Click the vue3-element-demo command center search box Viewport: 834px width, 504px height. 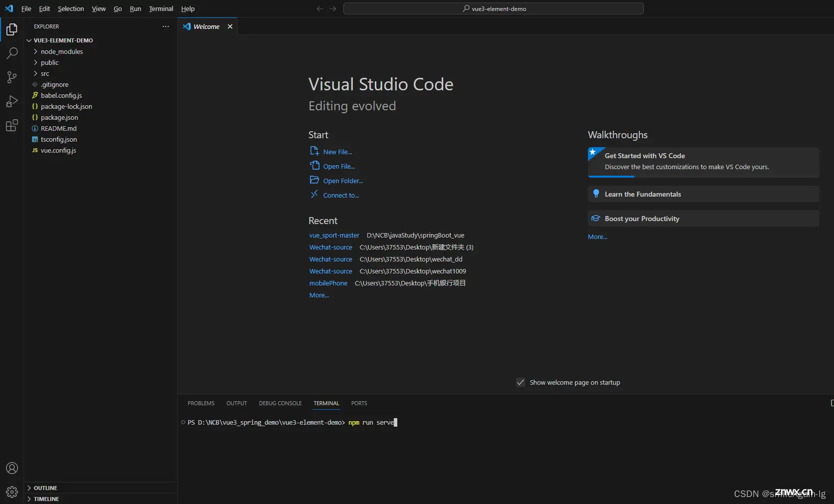[x=494, y=8]
